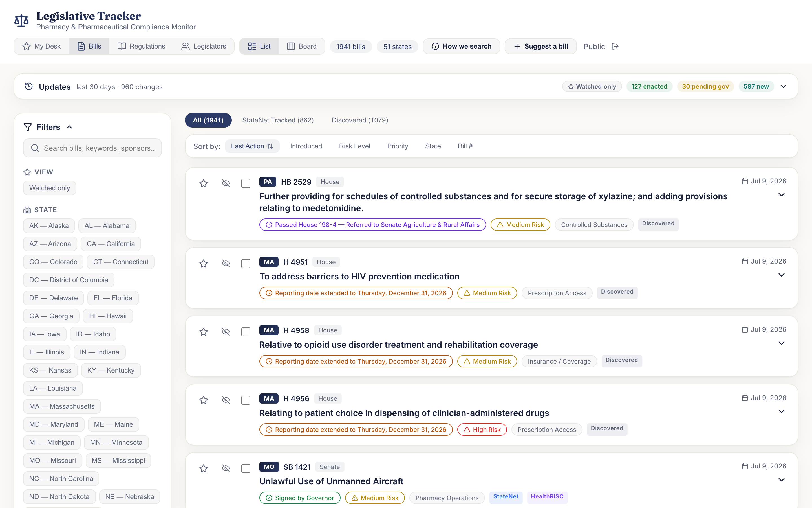Filter by MA — Massachusetts state chip
Viewport: 812px width, 508px height.
(x=62, y=406)
